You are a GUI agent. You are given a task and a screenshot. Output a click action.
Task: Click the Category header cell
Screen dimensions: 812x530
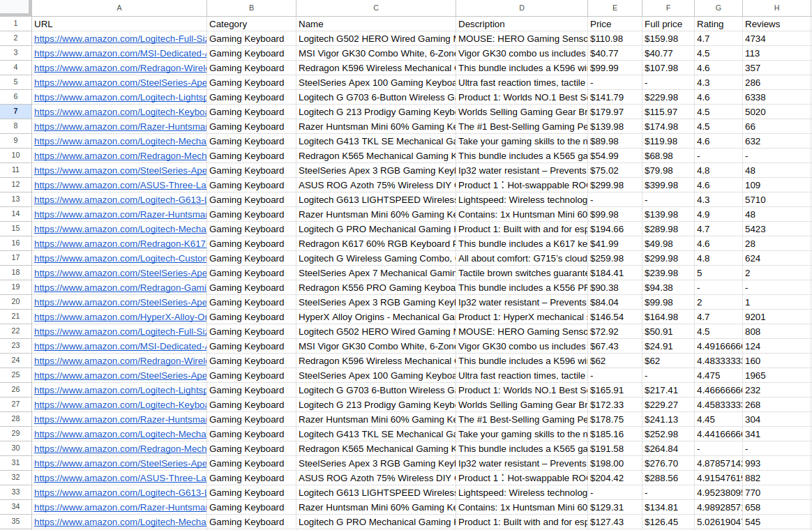click(251, 24)
